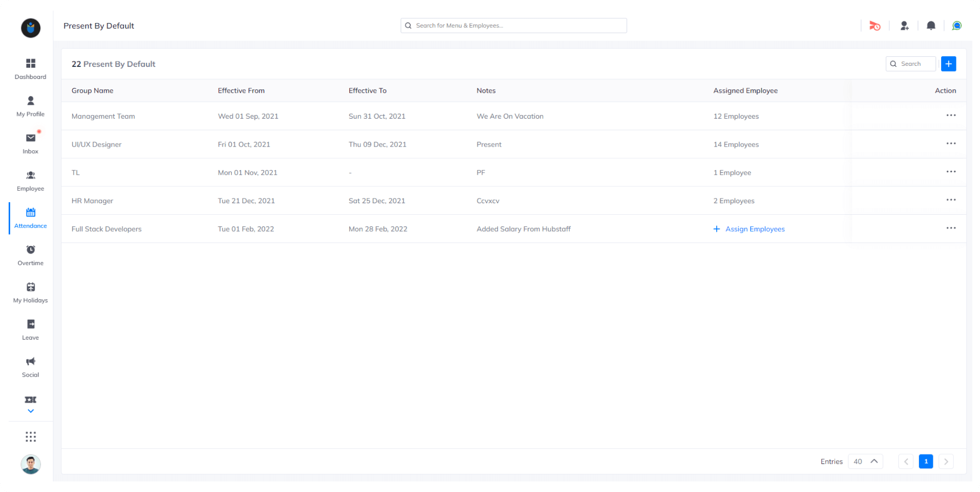The image size is (980, 492).
Task: Open actions menu for Full Stack Developers row
Action: (951, 228)
